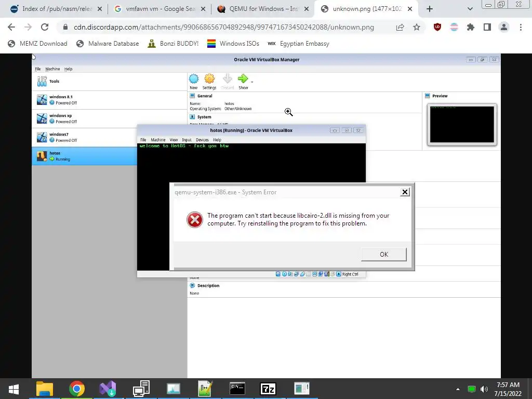Click the green Show arrow in VirtualBox

[x=243, y=82]
